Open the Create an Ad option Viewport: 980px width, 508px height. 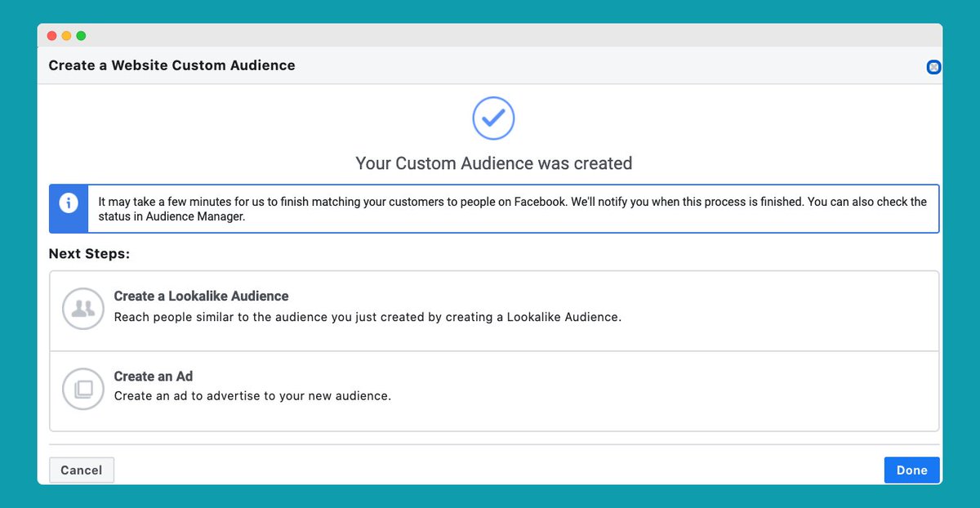click(494, 391)
